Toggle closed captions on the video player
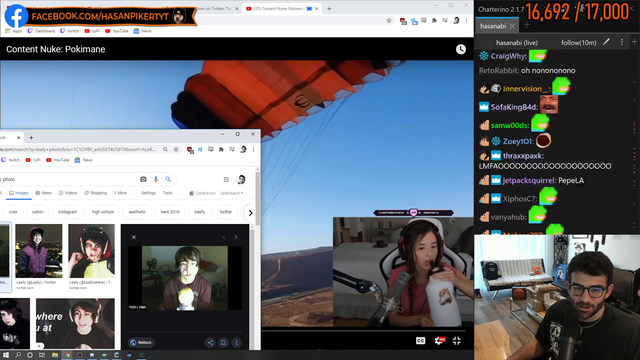 (x=420, y=341)
